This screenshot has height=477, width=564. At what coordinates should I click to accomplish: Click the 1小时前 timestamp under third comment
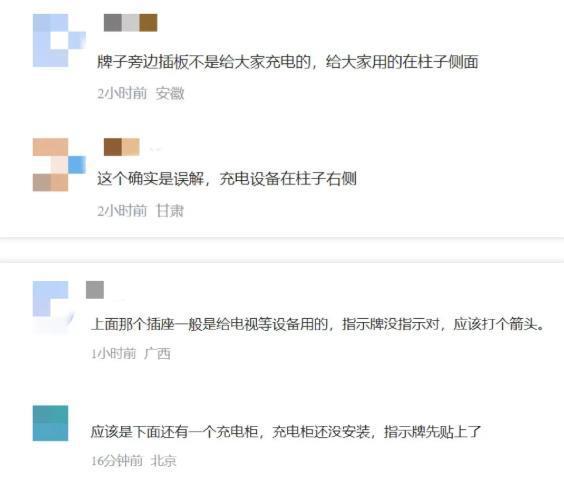click(x=114, y=354)
